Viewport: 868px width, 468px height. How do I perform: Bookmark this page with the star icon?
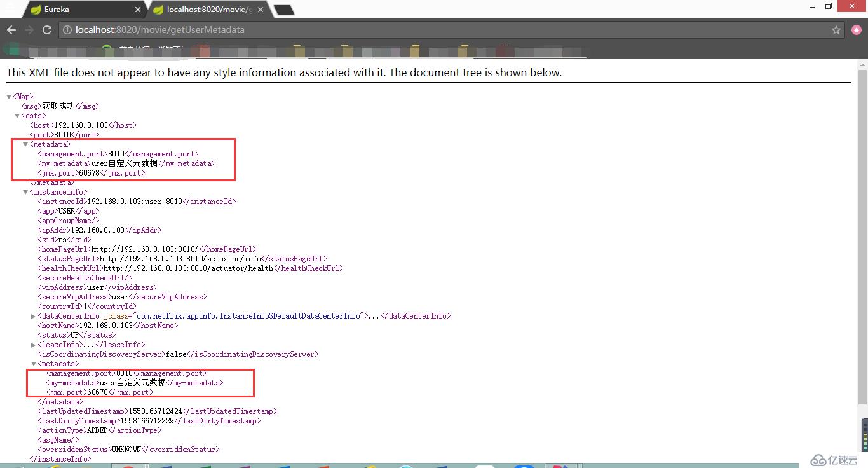tap(836, 30)
